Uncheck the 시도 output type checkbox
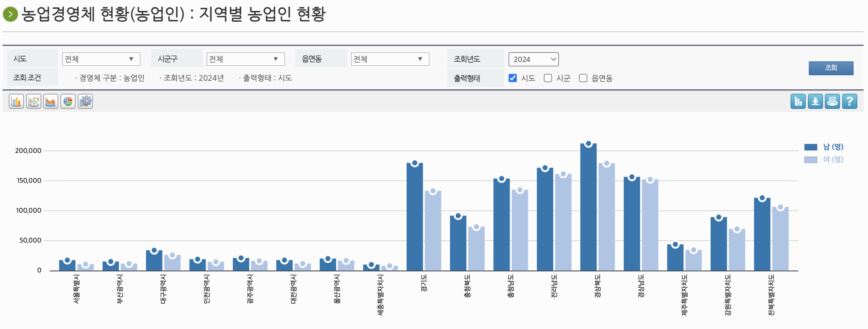Viewport: 868px width, 329px height. [512, 78]
